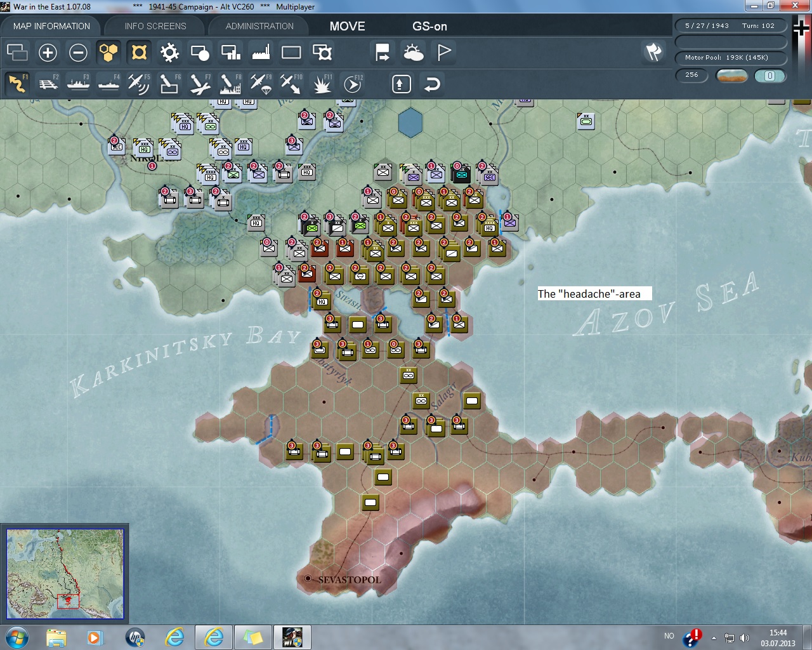Image resolution: width=812 pixels, height=650 pixels.
Task: Activate the F11 explosion mode icon
Action: 322,84
